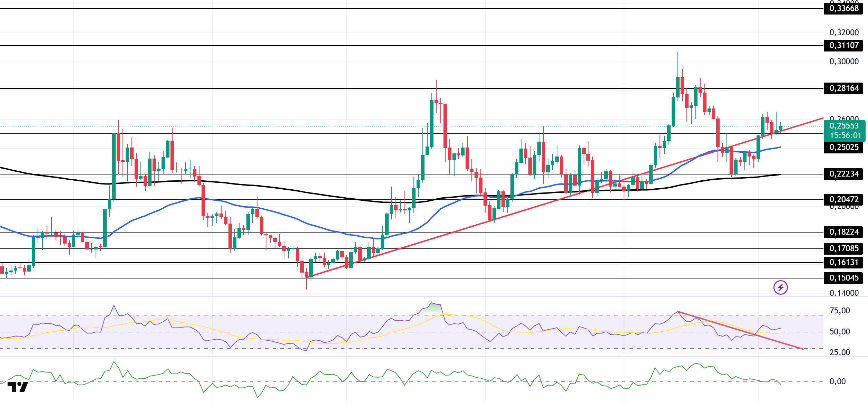Click the 0,30000 price axis tick

(844, 61)
